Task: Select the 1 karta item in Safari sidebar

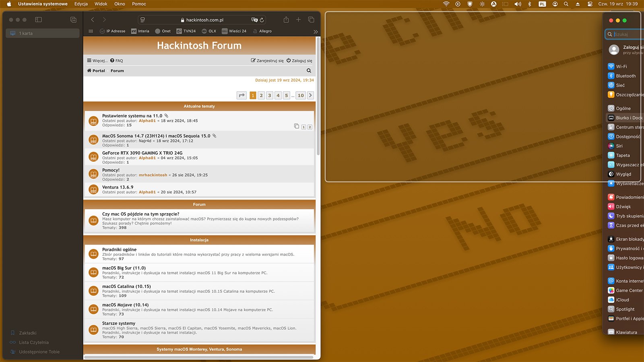Action: (x=42, y=33)
